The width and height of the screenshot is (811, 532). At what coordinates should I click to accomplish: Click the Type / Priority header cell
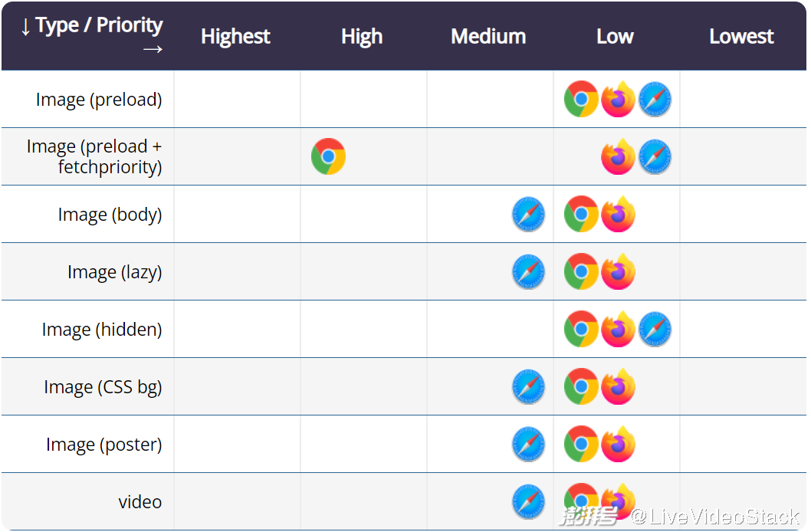pyautogui.click(x=91, y=36)
